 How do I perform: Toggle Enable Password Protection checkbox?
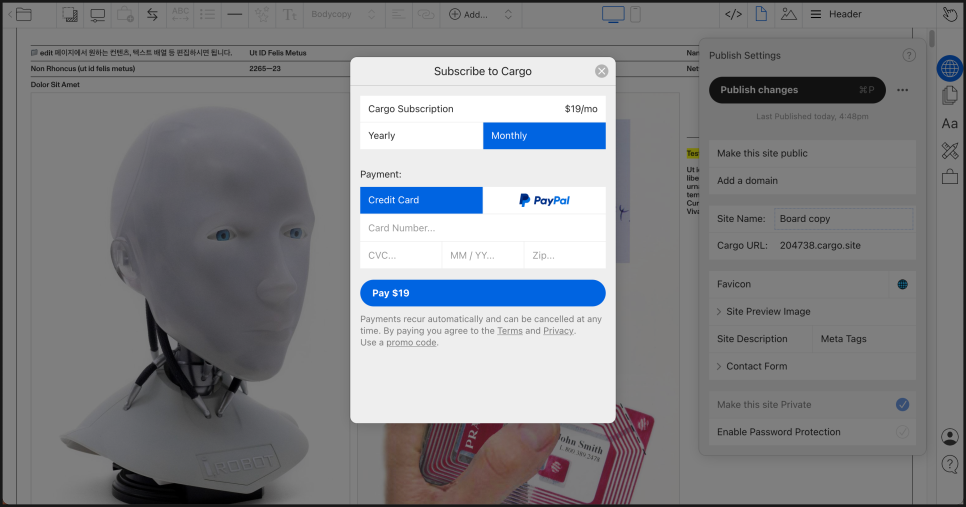pos(903,432)
